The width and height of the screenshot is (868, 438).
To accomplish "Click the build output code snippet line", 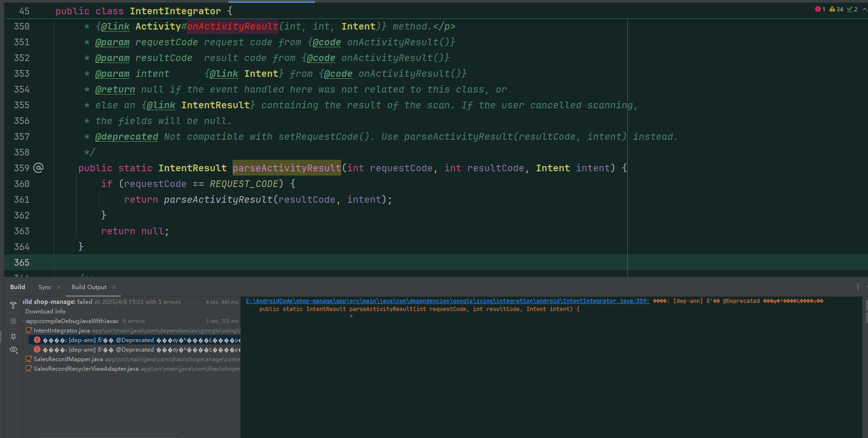I will click(x=419, y=309).
